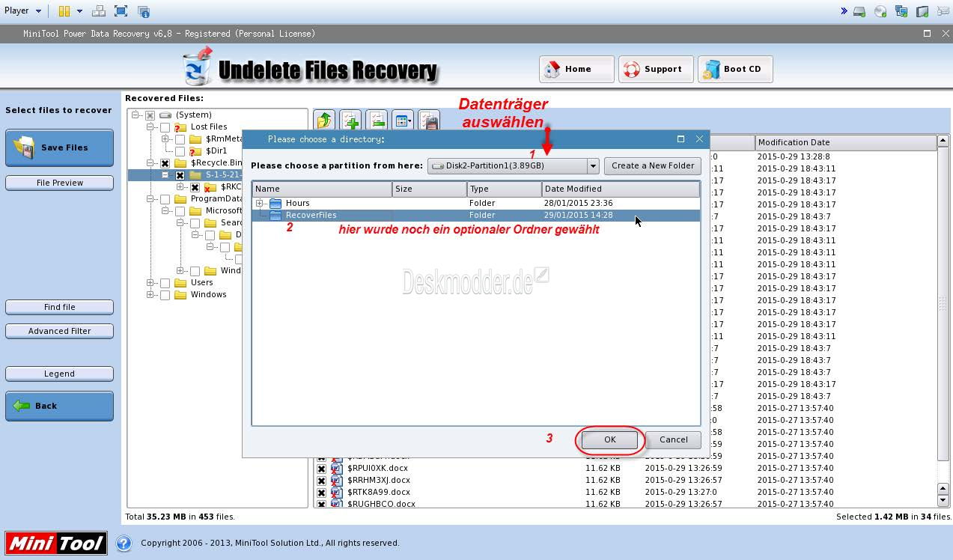Sort dialog list by Type column

tap(505, 189)
